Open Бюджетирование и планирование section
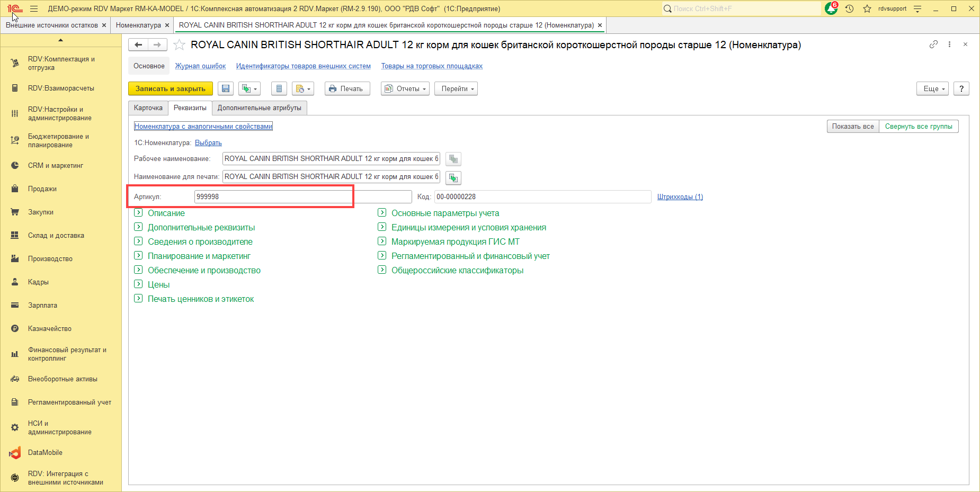 pyautogui.click(x=61, y=141)
